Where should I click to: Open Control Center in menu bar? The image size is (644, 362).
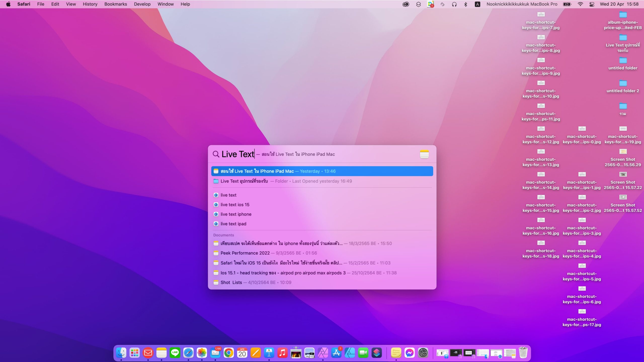tap(592, 4)
